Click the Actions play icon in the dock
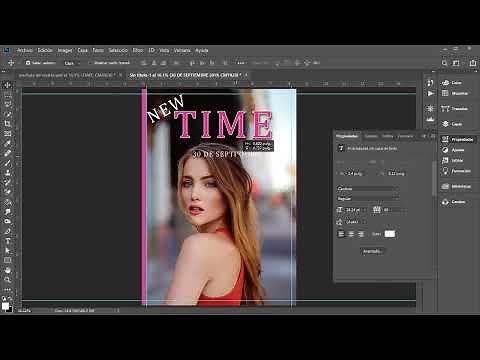This screenshot has width=480, height=360. 430,93
